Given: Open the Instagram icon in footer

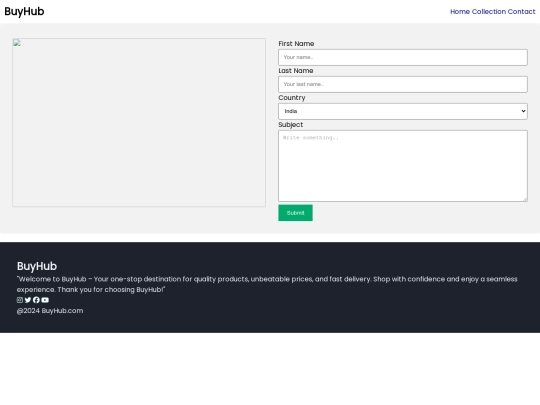Looking at the screenshot, I should point(20,300).
